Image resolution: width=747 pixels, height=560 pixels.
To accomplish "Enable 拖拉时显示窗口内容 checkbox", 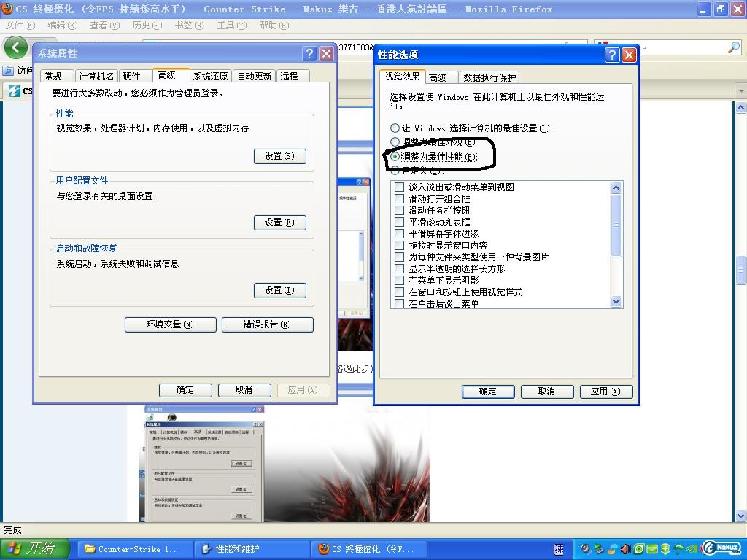I will coord(399,245).
